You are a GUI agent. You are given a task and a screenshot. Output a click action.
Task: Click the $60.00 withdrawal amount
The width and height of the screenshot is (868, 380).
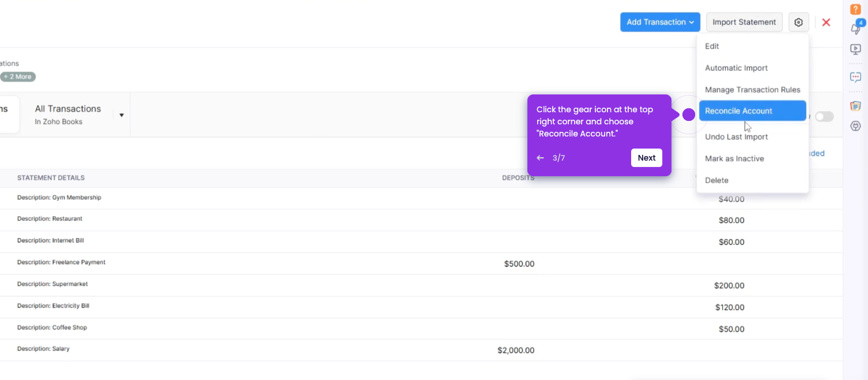(731, 242)
